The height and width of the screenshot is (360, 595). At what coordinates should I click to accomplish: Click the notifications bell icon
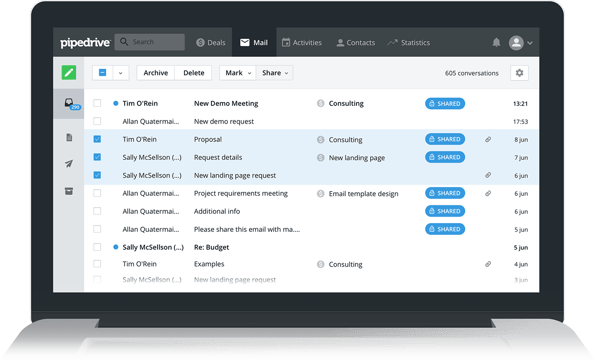tap(496, 42)
